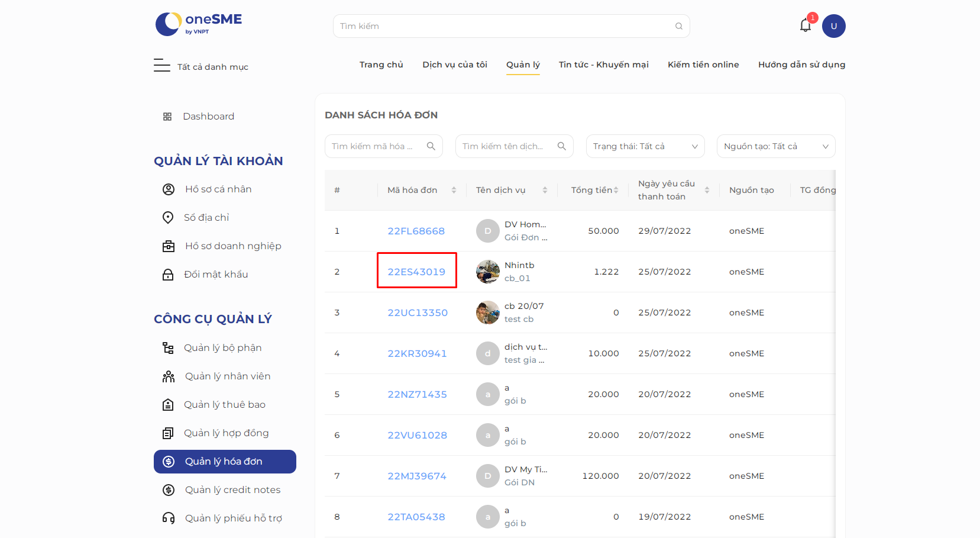Image resolution: width=980 pixels, height=538 pixels.
Task: Click the Sổ địa chỉ location pin icon
Action: 168,218
